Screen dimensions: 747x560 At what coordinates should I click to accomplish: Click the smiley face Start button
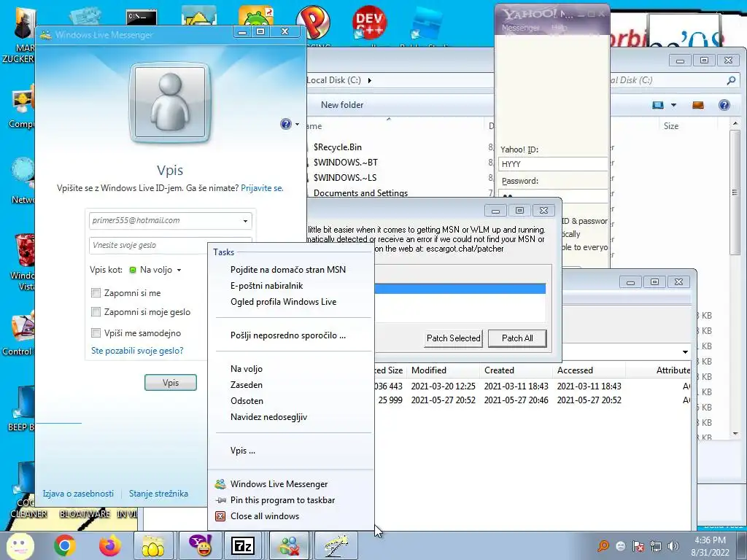pyautogui.click(x=20, y=545)
